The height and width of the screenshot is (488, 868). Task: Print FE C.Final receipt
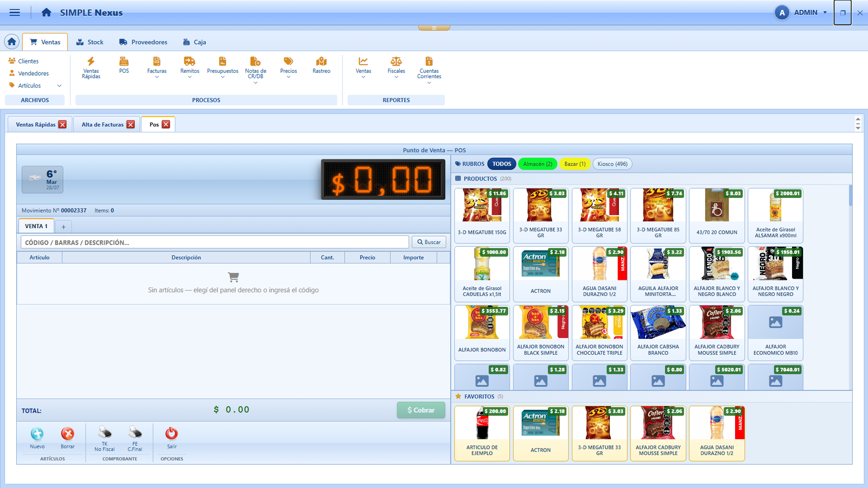(x=135, y=439)
